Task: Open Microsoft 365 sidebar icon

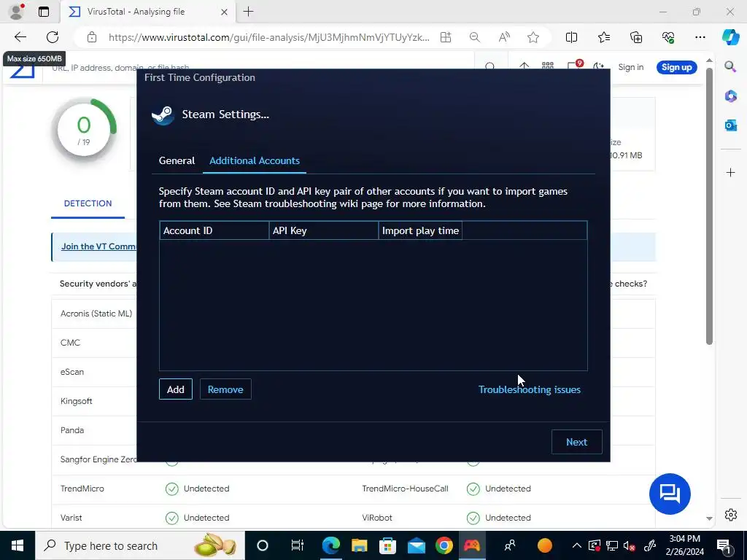Action: click(x=730, y=96)
